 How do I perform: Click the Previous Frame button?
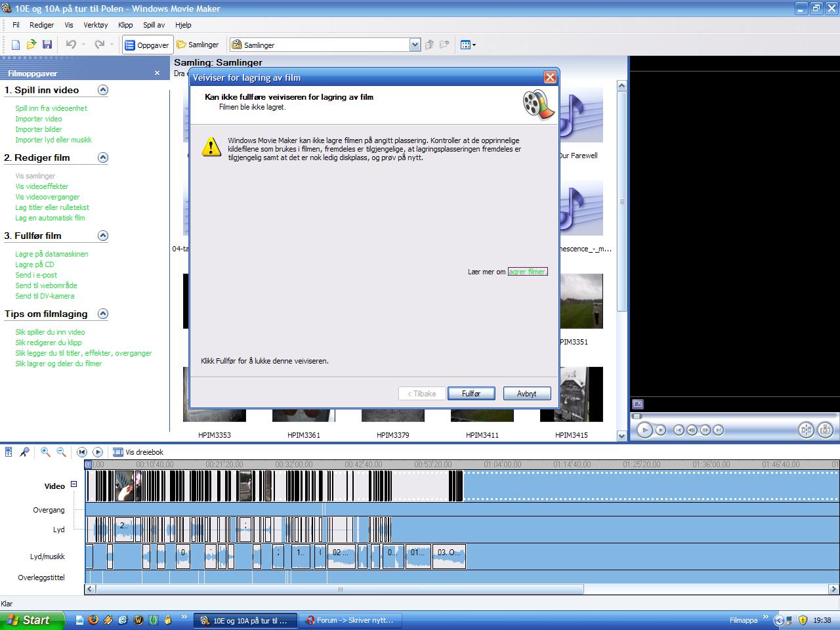coord(692,430)
